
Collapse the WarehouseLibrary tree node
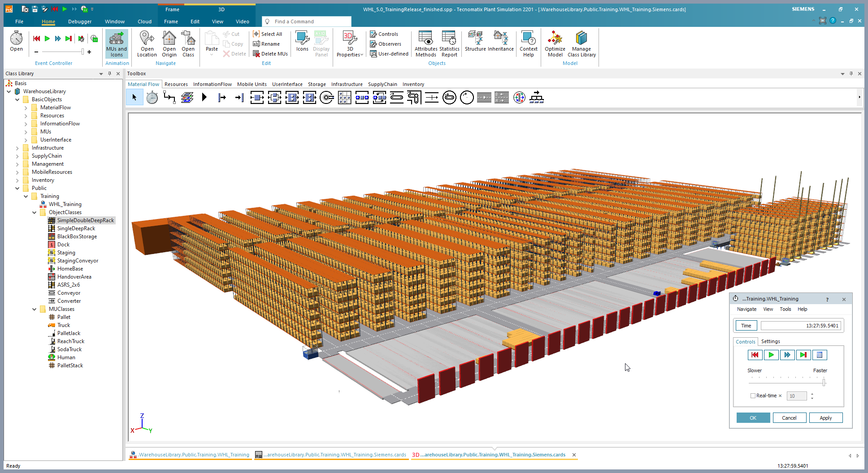(x=9, y=91)
